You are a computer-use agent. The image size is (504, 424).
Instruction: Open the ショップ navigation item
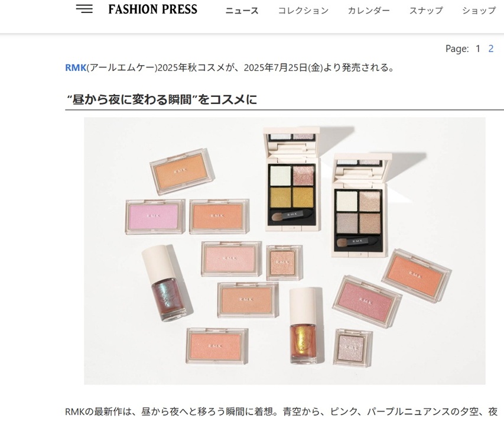point(479,11)
